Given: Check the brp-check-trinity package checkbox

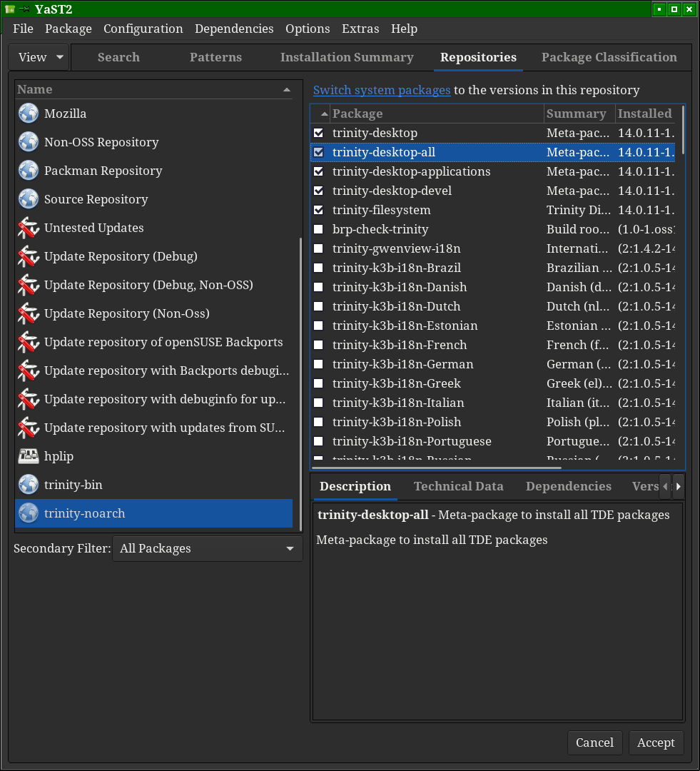Looking at the screenshot, I should 318,229.
